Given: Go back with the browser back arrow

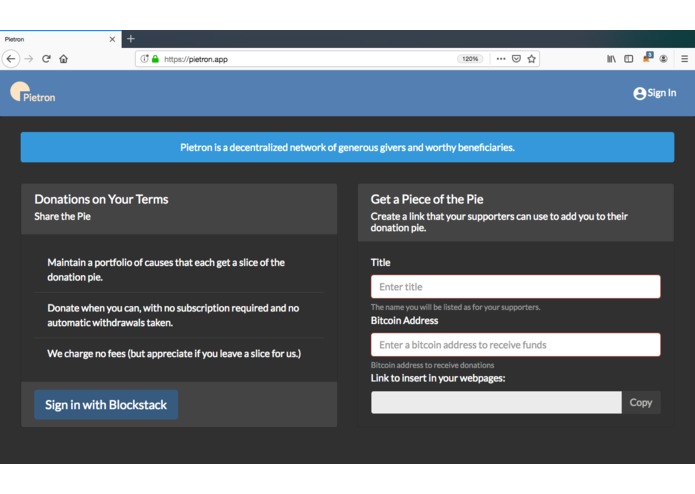Looking at the screenshot, I should point(11,59).
